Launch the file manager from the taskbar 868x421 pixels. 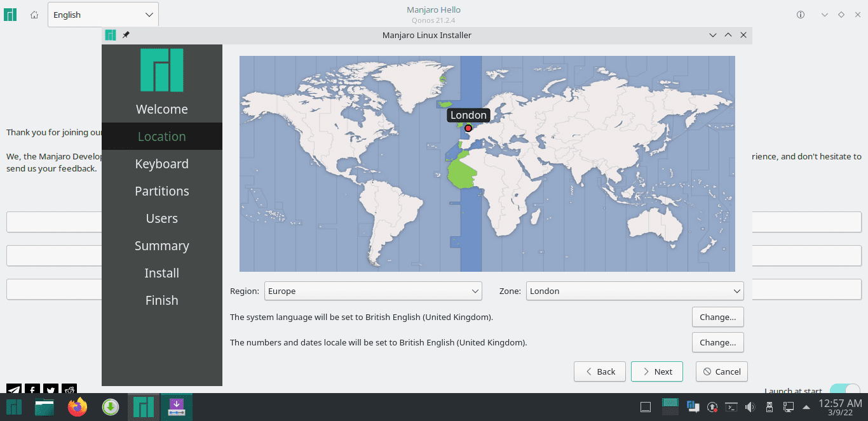pyautogui.click(x=44, y=407)
